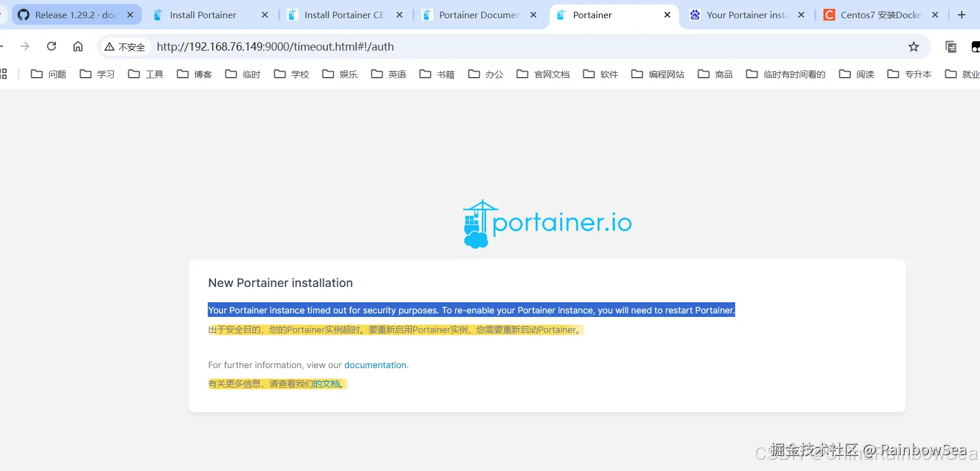
Task: Bookmark this page with the star icon
Action: 913,46
